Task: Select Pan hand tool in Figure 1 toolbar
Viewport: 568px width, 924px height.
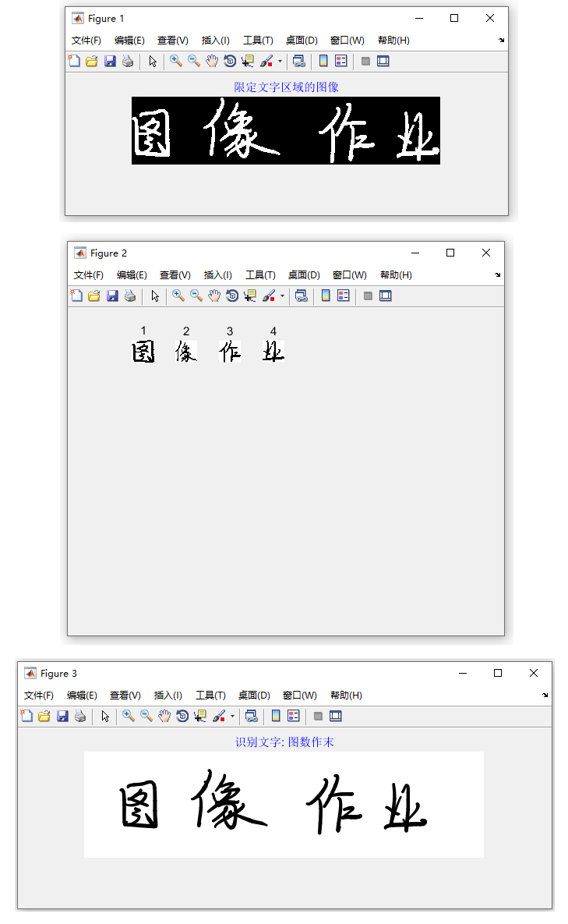Action: [x=212, y=61]
